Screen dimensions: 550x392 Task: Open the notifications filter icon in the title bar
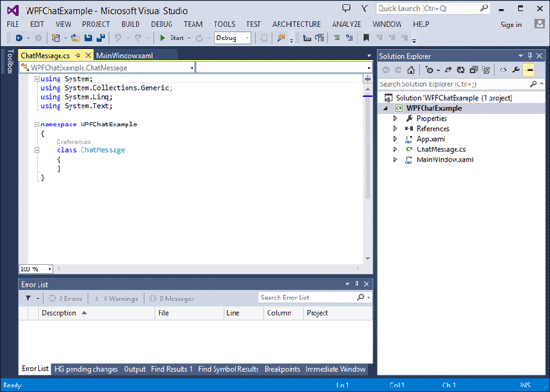pos(365,8)
